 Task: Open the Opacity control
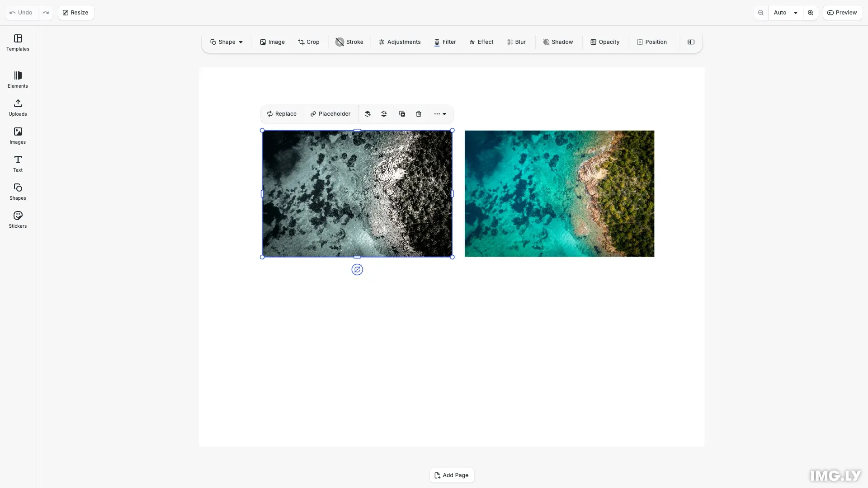pyautogui.click(x=605, y=42)
